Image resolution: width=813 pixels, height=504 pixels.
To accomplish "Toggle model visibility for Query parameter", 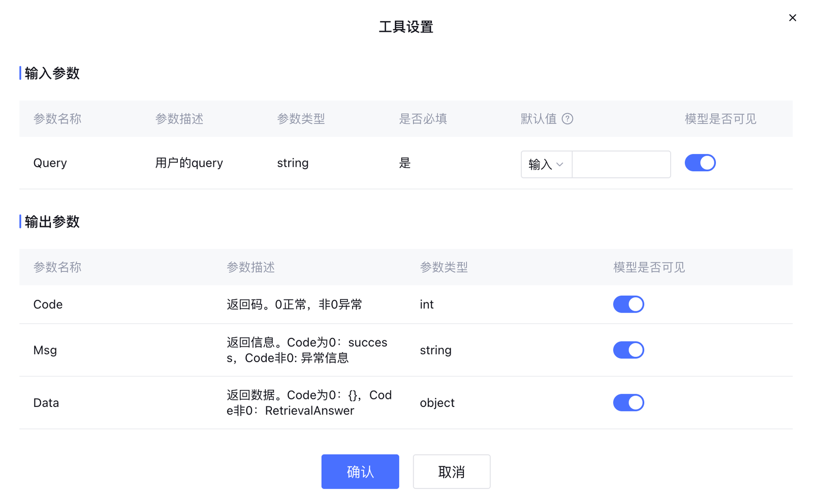I will [700, 163].
